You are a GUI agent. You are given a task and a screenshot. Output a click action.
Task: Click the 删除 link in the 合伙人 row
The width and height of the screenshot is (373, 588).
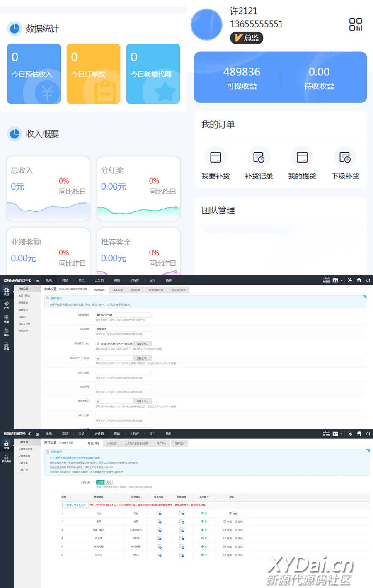(239, 555)
